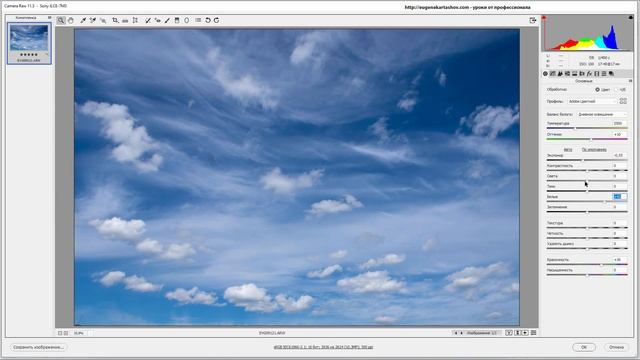This screenshot has height=360, width=640.
Task: Switch to the Effects (fx) panel tab
Action: 589,73
